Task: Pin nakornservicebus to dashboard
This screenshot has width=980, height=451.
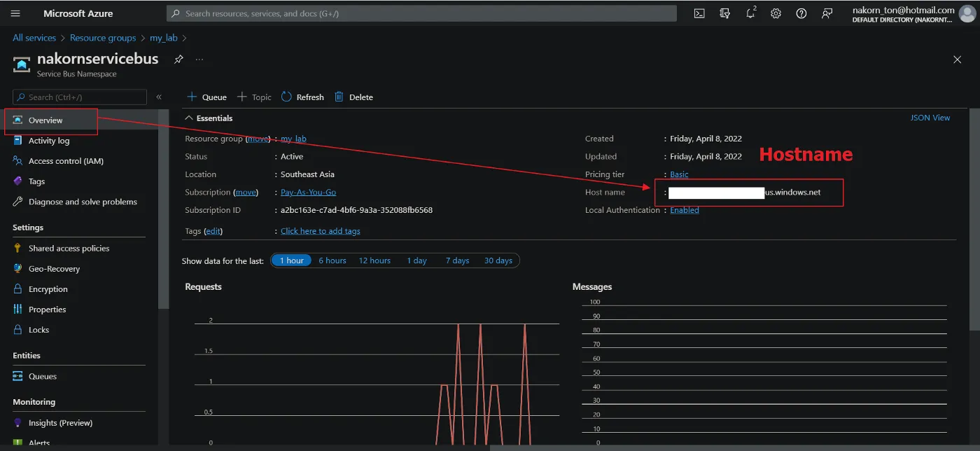Action: coord(178,60)
